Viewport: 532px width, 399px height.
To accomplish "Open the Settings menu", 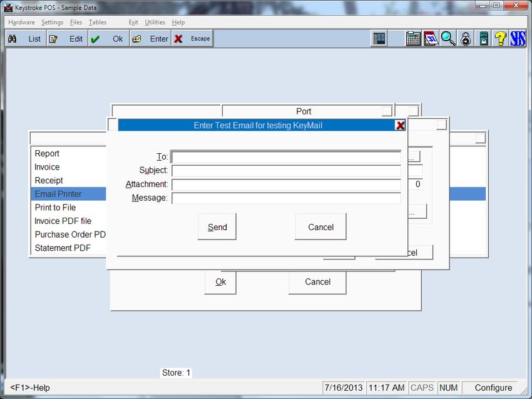I will point(52,23).
